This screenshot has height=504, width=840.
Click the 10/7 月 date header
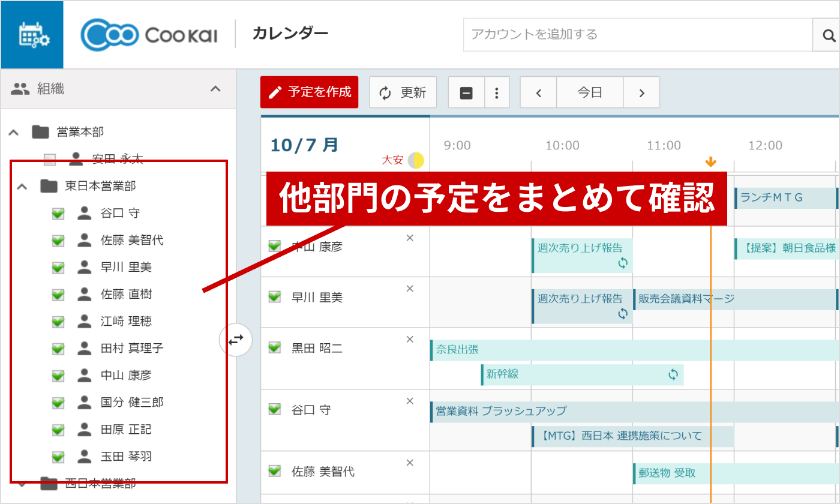click(x=304, y=145)
